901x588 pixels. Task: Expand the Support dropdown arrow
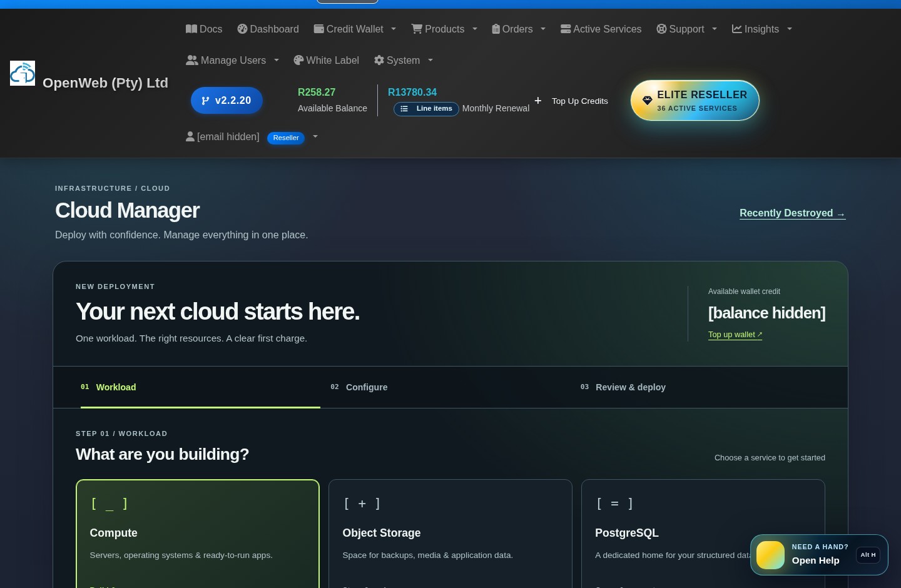click(715, 29)
